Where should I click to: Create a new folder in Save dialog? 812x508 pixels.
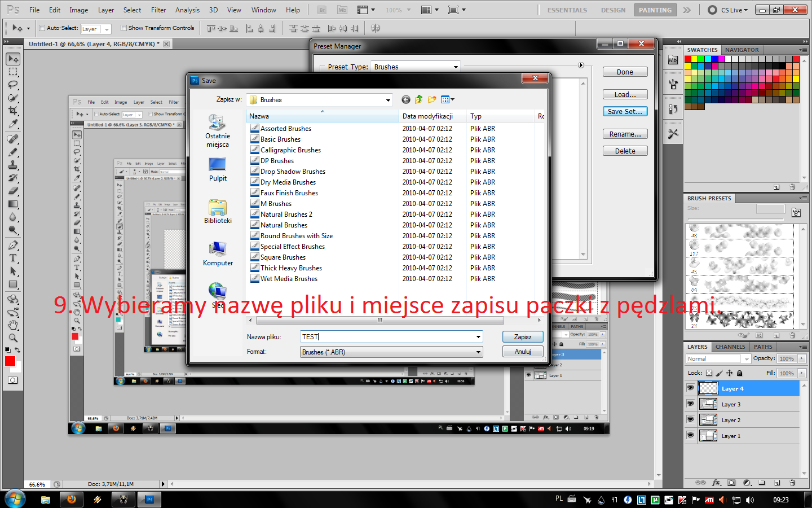click(x=432, y=100)
